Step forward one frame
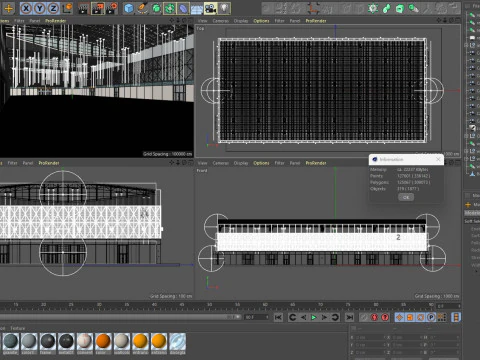The image size is (480, 360). tap(324, 317)
